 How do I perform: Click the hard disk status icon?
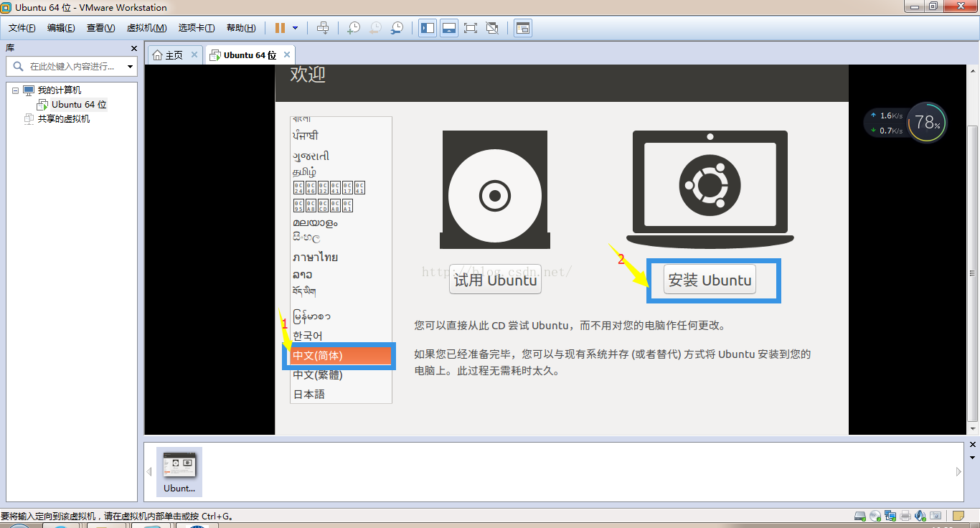coord(860,516)
